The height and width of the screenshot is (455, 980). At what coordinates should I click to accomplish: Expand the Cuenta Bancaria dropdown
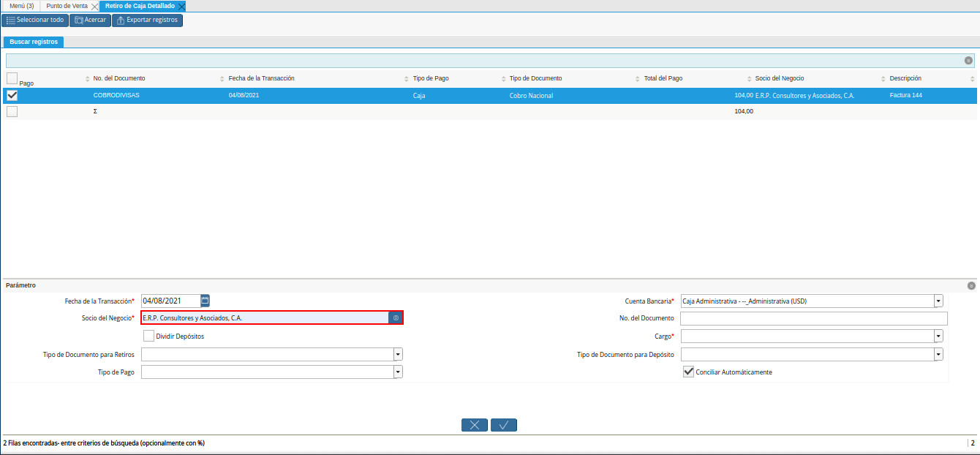(938, 301)
